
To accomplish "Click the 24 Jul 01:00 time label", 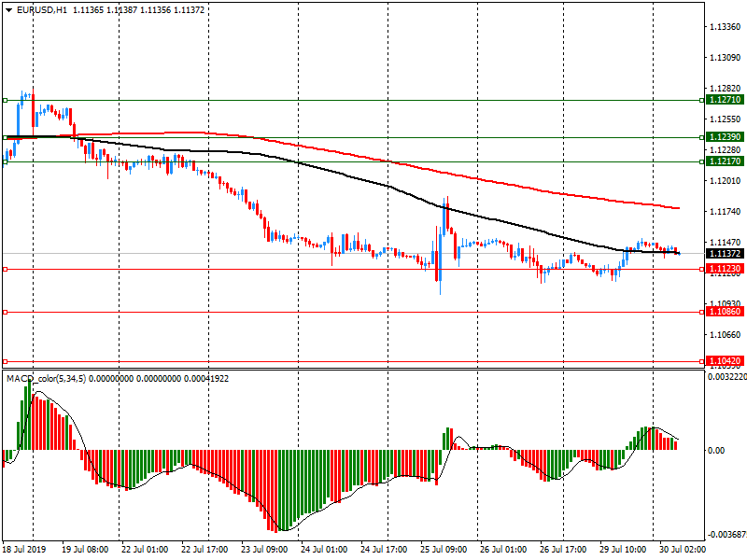I will [x=324, y=550].
